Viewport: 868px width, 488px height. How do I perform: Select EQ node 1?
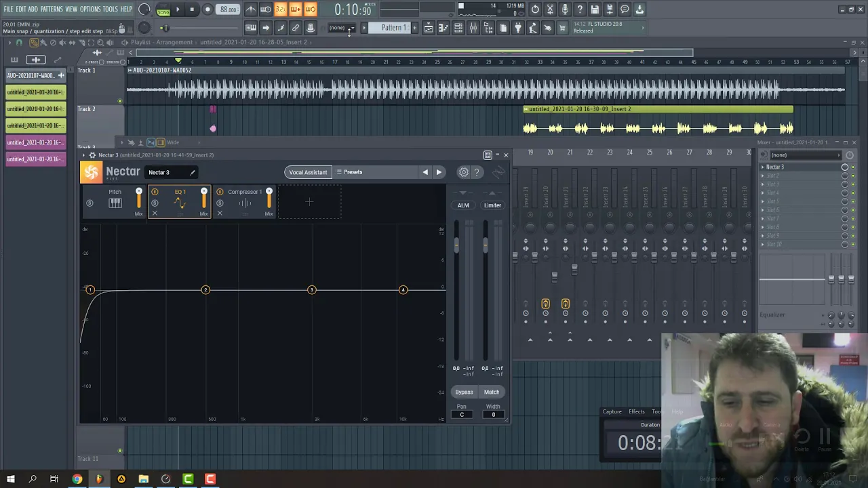click(x=90, y=290)
